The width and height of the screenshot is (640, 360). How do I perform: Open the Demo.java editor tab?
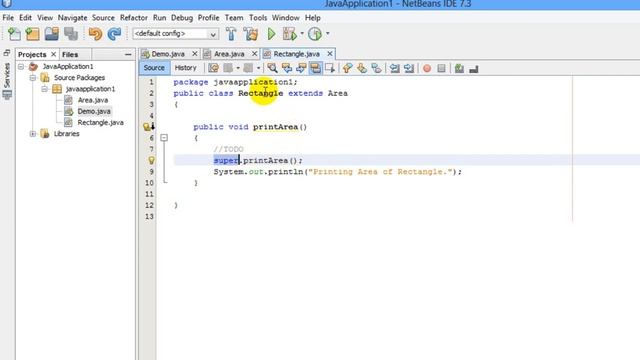coord(168,54)
